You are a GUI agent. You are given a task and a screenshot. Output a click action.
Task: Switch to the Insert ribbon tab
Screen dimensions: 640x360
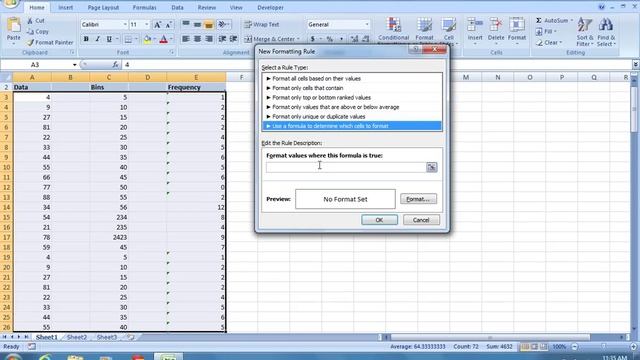pos(65,7)
